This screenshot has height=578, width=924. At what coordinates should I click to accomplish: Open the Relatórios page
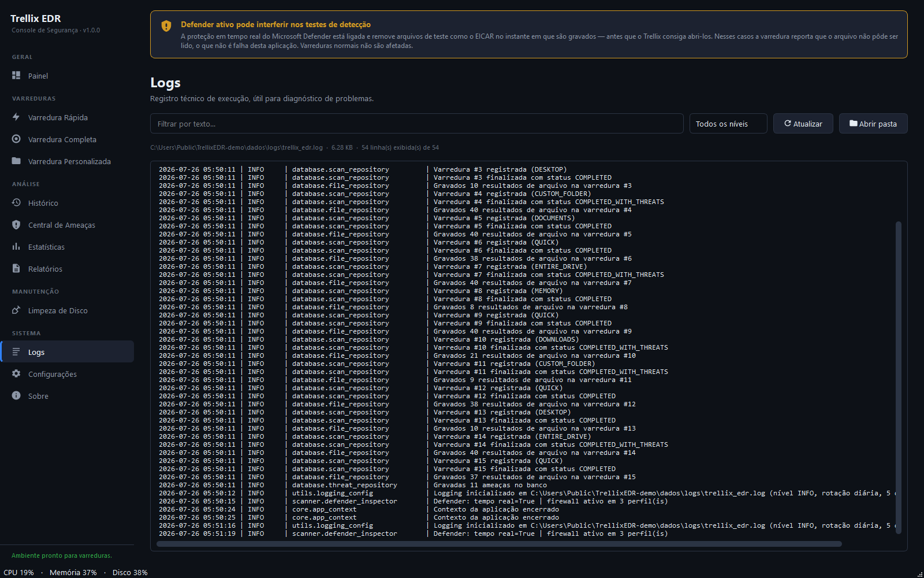(x=67, y=269)
